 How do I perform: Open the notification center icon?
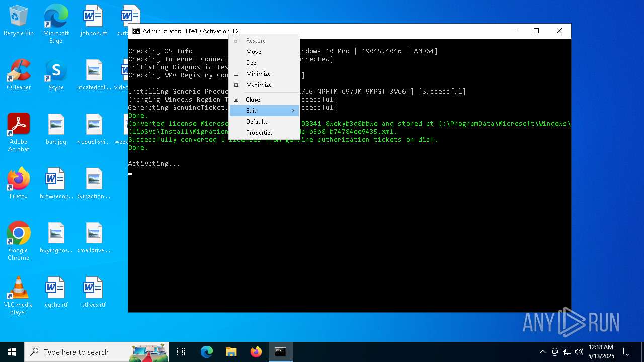pos(627,352)
